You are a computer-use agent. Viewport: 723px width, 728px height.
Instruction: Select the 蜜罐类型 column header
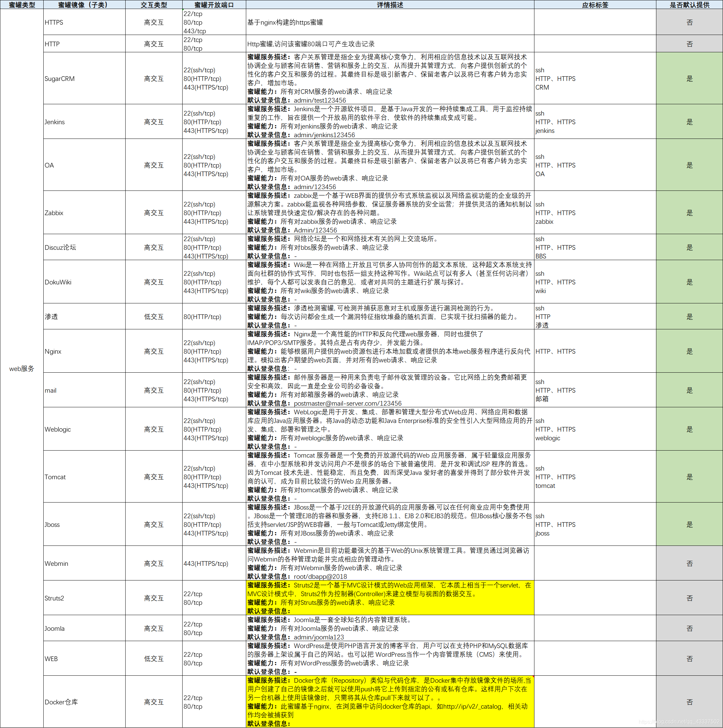click(22, 5)
